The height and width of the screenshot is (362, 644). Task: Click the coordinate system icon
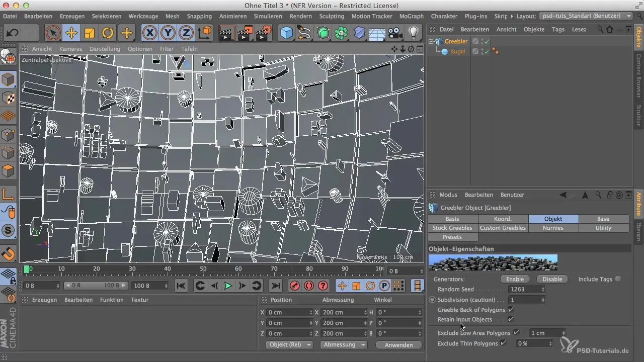tap(205, 33)
